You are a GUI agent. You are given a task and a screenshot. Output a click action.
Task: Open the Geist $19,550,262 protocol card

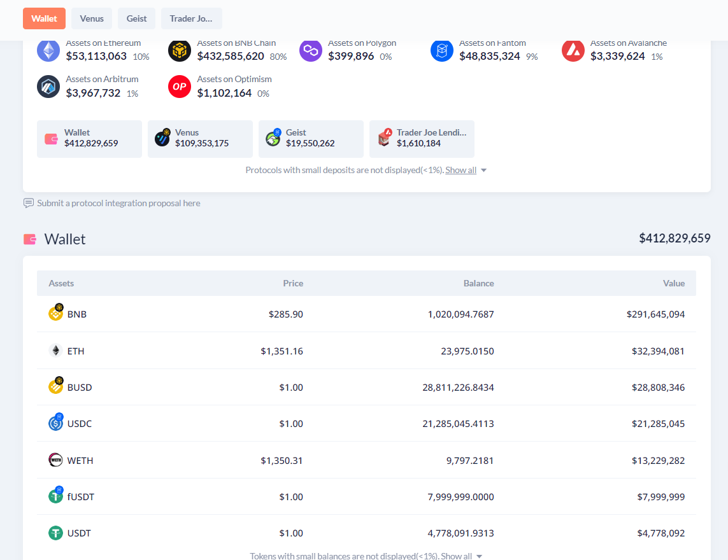pyautogui.click(x=311, y=139)
